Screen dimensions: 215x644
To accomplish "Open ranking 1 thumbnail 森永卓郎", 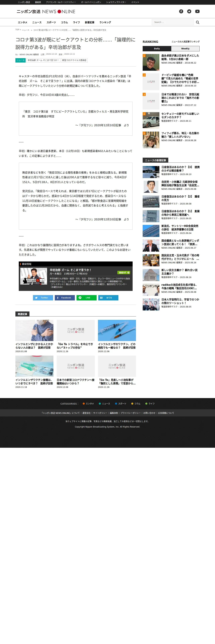I will pyautogui.click(x=151, y=62).
